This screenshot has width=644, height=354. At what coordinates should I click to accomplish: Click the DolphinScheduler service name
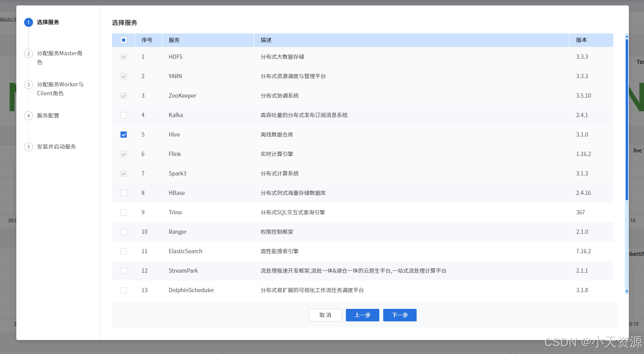click(192, 290)
